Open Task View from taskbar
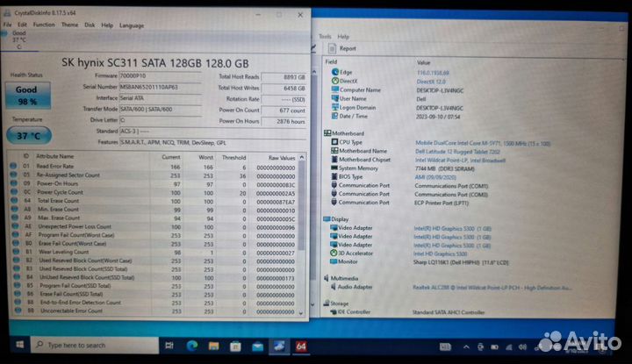 coord(169,346)
